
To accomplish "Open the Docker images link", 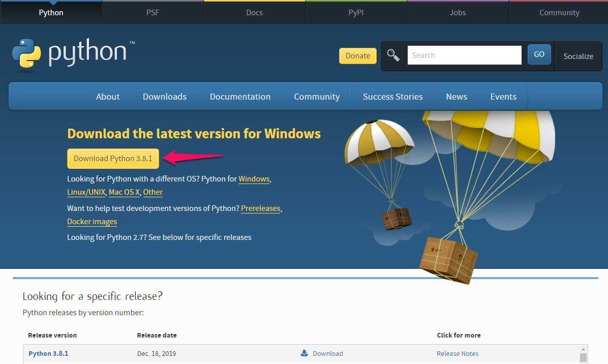I will tap(92, 221).
